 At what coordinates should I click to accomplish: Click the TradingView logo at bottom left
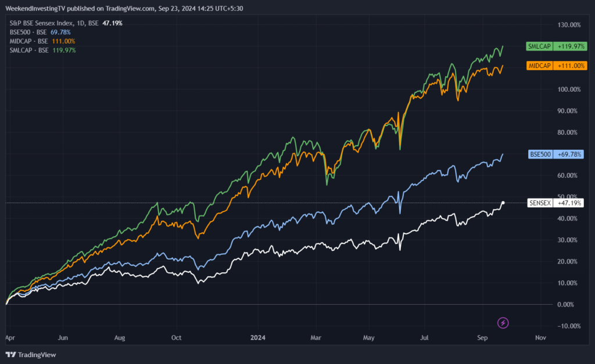(x=10, y=355)
